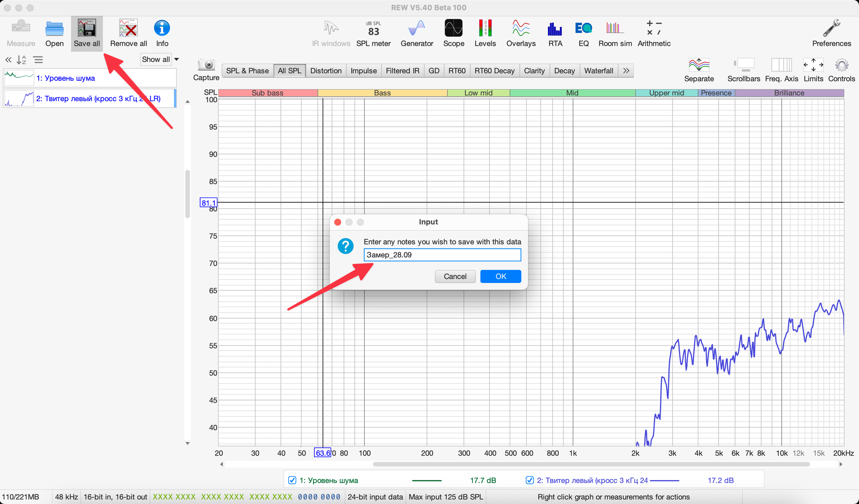
Task: Open the RTA analyzer icon
Action: 555,29
